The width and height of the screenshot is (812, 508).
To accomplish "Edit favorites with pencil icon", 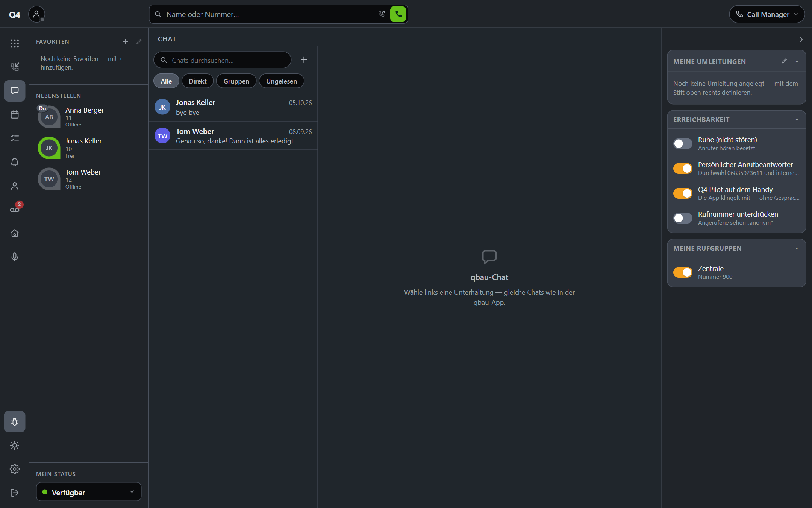I will tap(139, 41).
